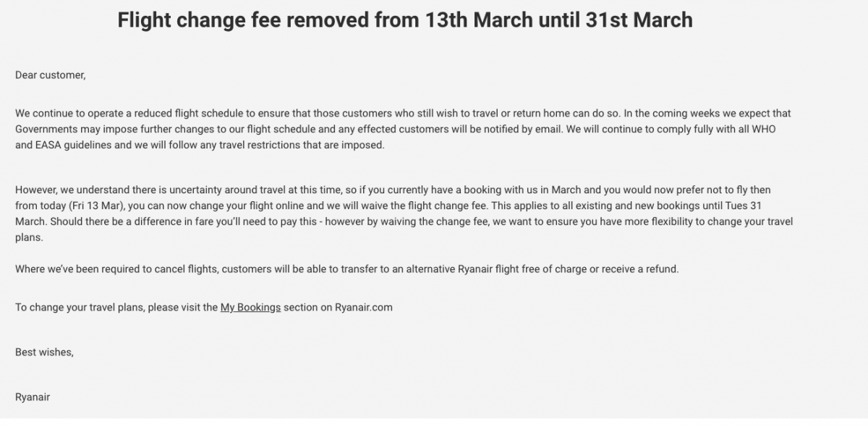Click the "EASA guidelines" text

tap(75, 146)
